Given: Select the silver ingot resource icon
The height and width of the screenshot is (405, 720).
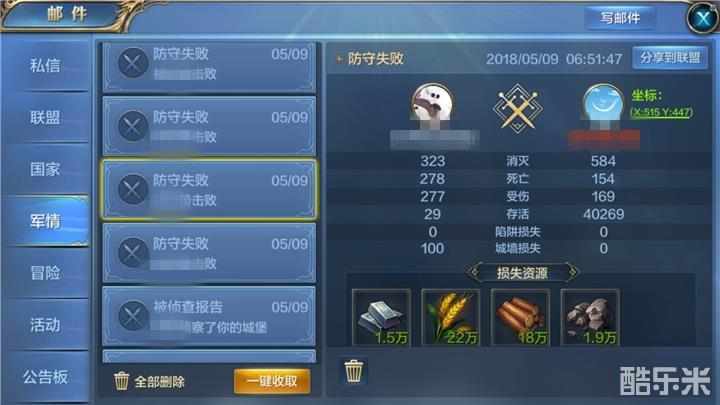Looking at the screenshot, I should (x=381, y=317).
